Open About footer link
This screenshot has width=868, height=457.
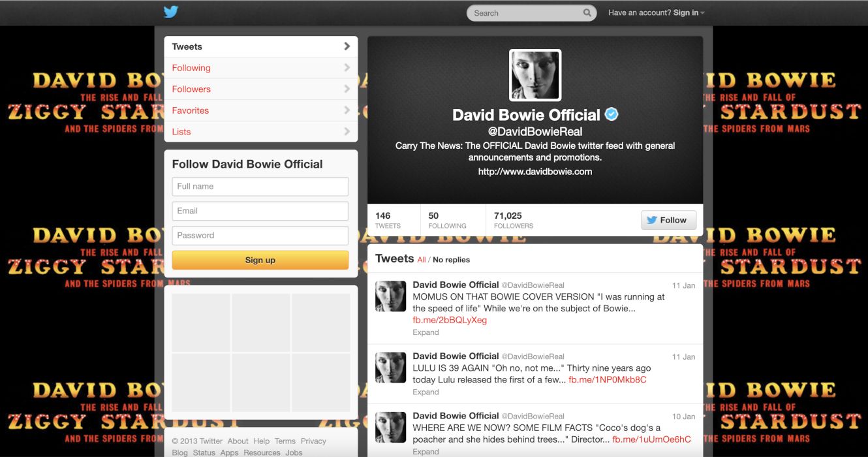[x=238, y=441]
